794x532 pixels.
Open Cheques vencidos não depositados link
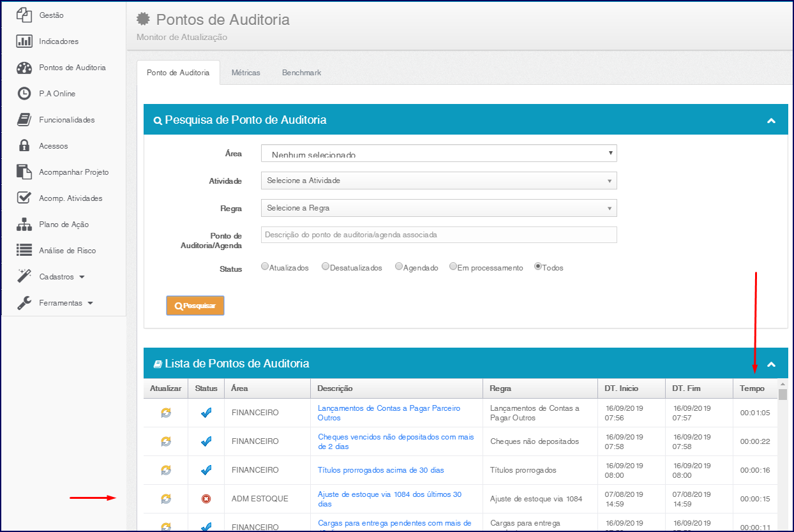click(x=396, y=441)
